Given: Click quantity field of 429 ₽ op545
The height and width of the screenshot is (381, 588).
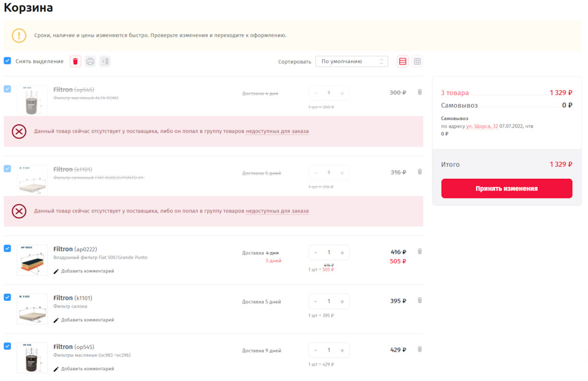Looking at the screenshot, I should click(328, 350).
